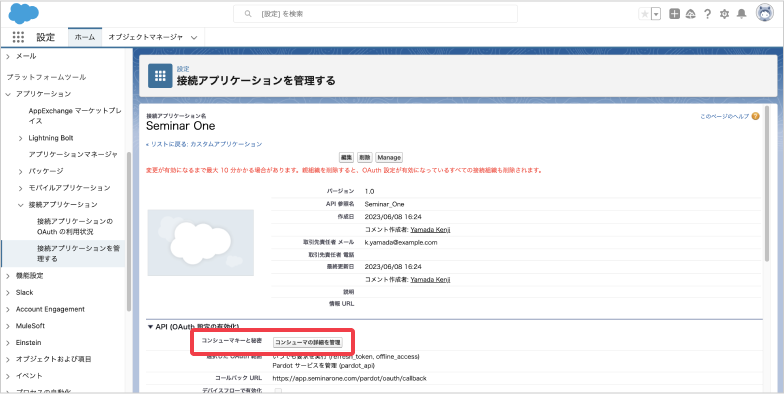Click the k.yamada@example.com email text
The height and width of the screenshot is (394, 784).
[401, 242]
